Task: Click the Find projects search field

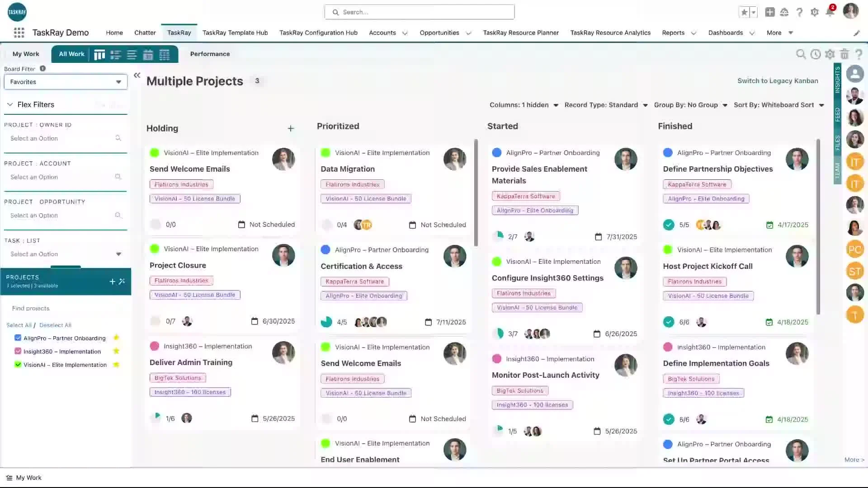Action: (66, 308)
